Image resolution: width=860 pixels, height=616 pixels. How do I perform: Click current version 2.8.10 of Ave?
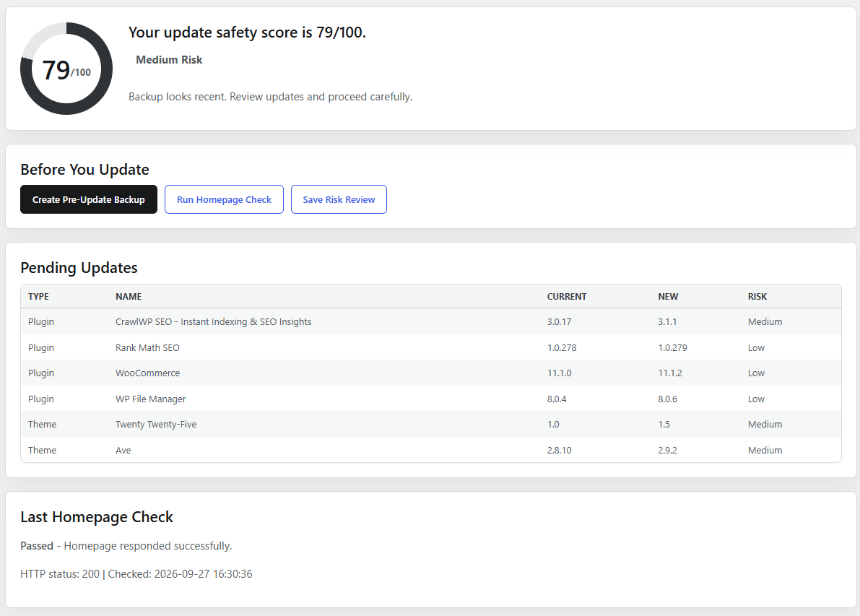tap(559, 450)
